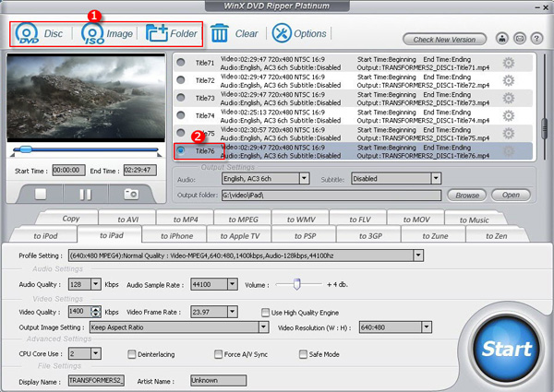Open the Audio track dropdown
The height and width of the screenshot is (392, 554).
(304, 179)
